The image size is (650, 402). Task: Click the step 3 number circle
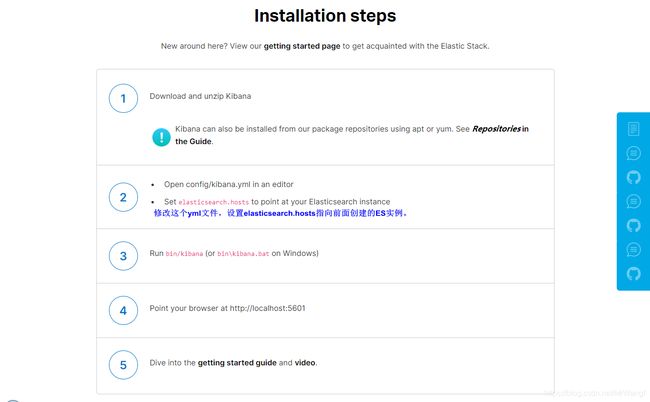123,256
